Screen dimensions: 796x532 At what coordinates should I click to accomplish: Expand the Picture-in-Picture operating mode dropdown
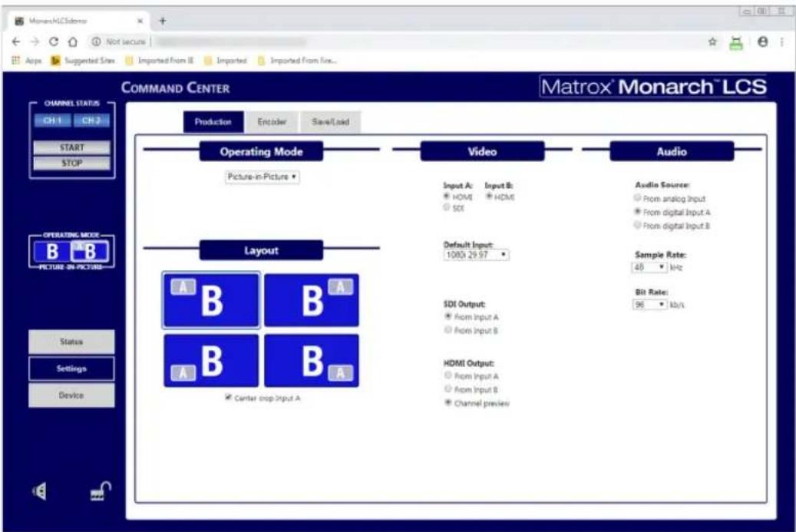pos(262,177)
